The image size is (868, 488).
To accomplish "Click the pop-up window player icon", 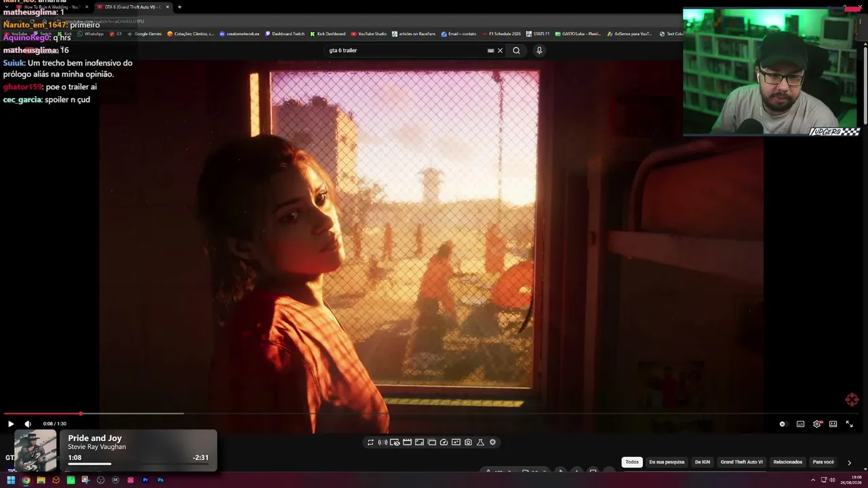I will (431, 442).
